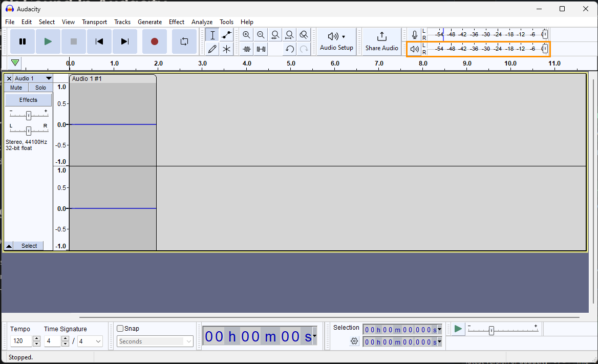Close the Audio 1 track with X
This screenshot has height=364, width=598.
click(x=9, y=78)
